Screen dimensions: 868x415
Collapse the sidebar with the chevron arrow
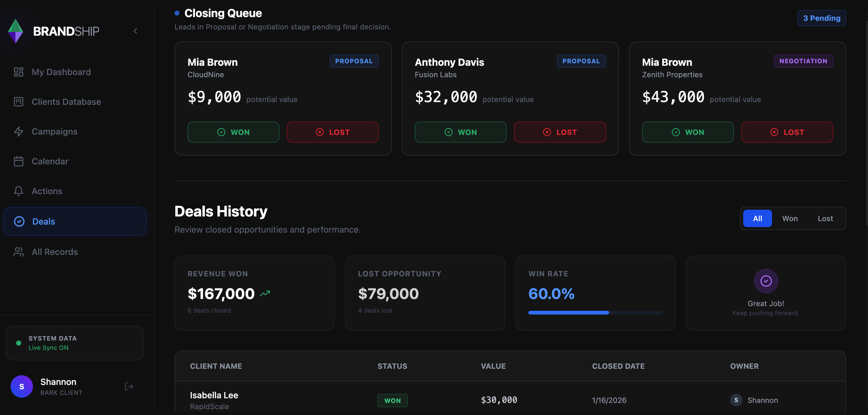pos(135,31)
